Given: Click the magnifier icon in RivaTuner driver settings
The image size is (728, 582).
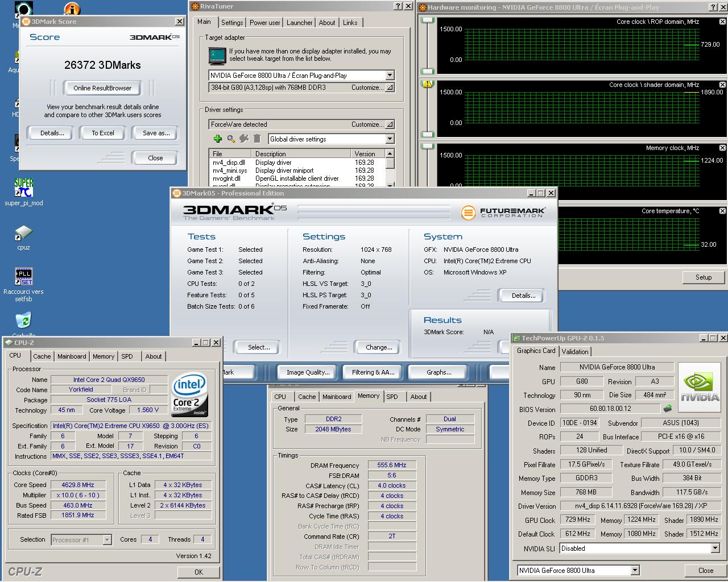Looking at the screenshot, I should (x=231, y=139).
